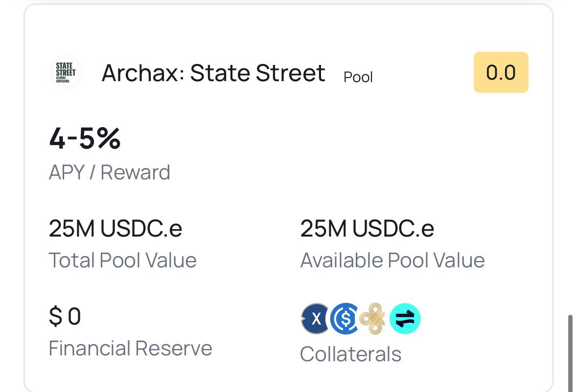Click the Total Pool Value label
Screen dimensions: 577x392
[122, 261]
